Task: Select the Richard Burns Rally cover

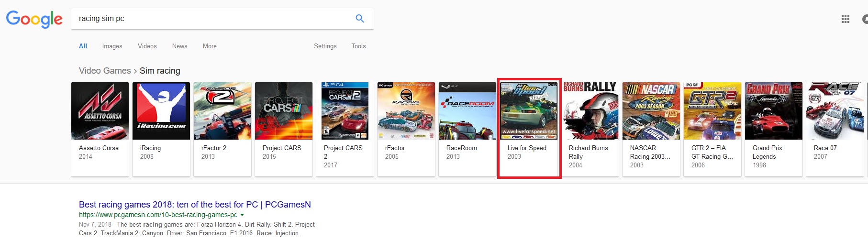Action: (590, 111)
